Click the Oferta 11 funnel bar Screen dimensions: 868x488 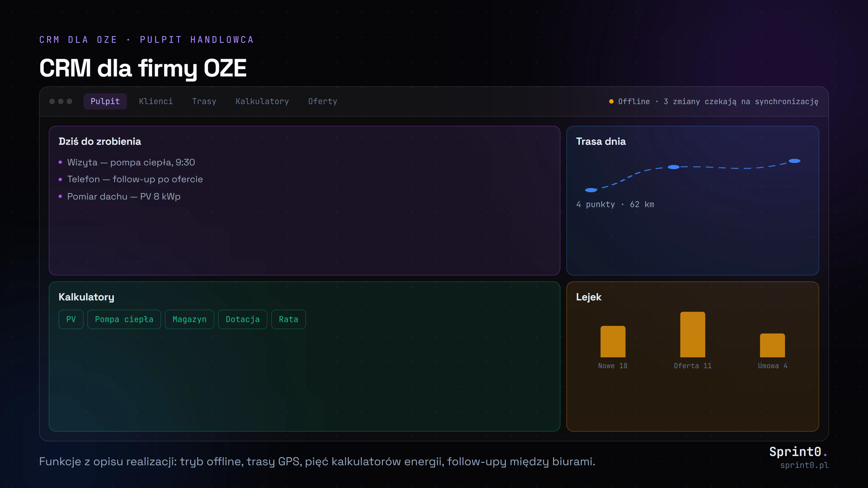coord(693,335)
